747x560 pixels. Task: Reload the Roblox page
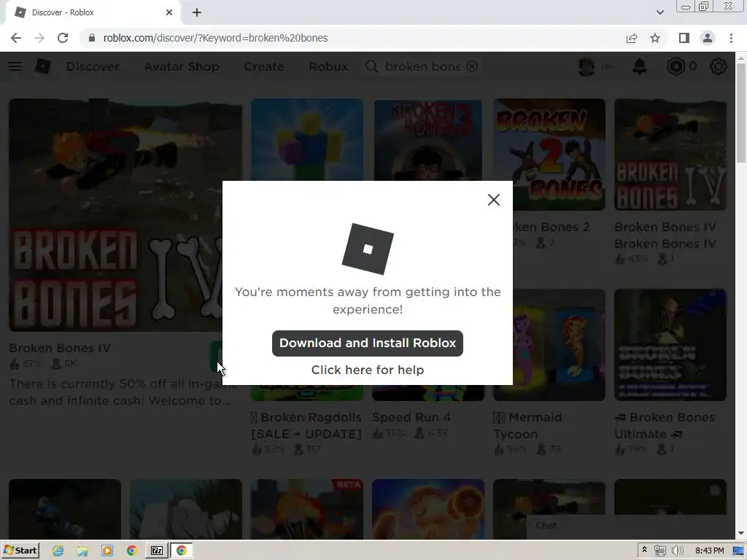tap(63, 38)
